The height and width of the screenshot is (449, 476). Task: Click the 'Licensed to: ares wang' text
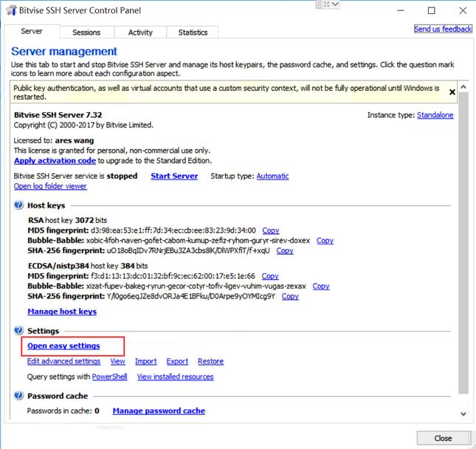point(54,140)
